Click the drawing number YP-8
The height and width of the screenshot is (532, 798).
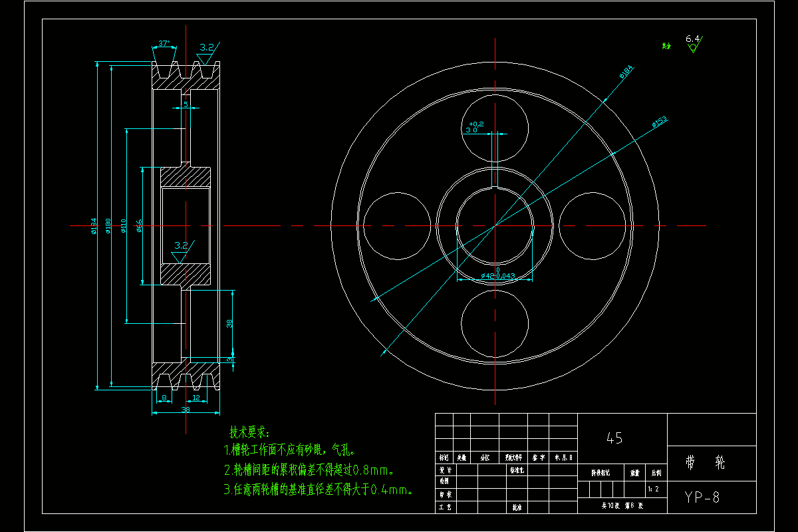[x=702, y=497]
